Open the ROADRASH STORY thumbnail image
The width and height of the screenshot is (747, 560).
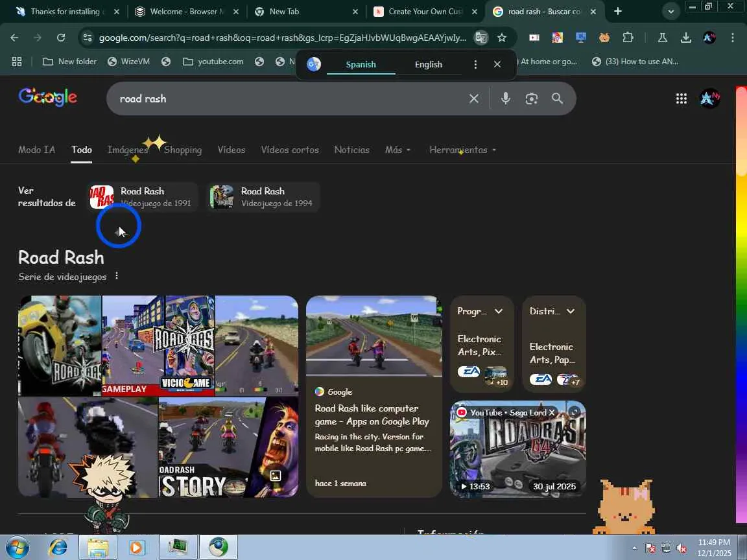coord(228,448)
